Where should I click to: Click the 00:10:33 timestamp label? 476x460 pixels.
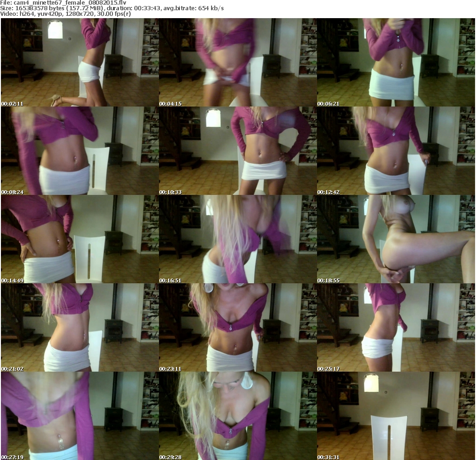click(x=170, y=192)
